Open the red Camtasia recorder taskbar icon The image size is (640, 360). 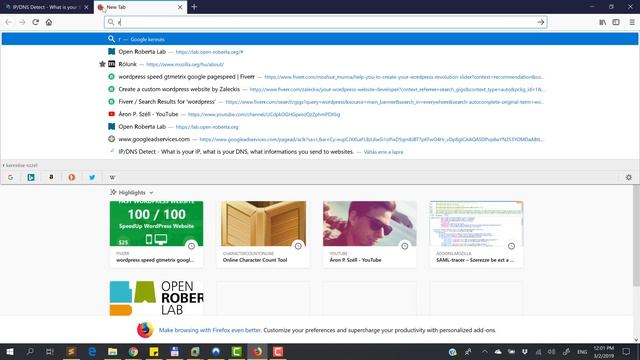coord(278,351)
